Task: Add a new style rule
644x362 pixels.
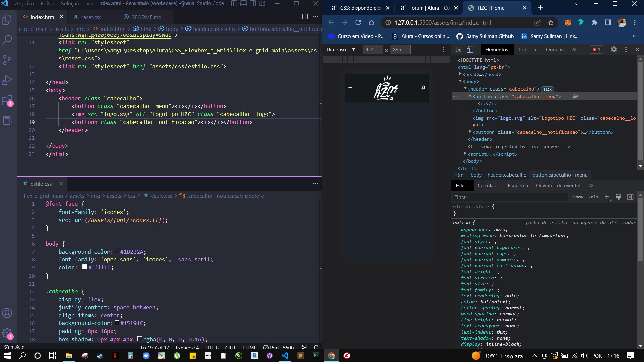Action: tap(607, 197)
